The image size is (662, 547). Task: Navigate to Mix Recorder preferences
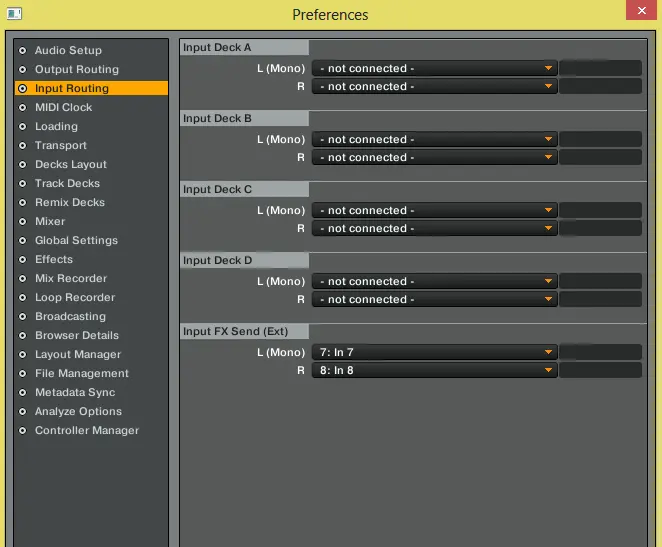tap(70, 278)
